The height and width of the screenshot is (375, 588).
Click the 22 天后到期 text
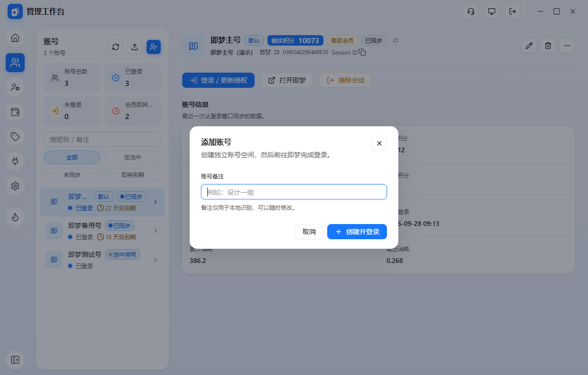coord(120,208)
